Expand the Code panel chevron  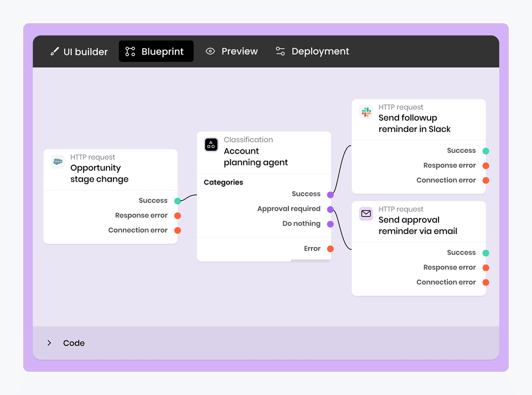pos(49,343)
